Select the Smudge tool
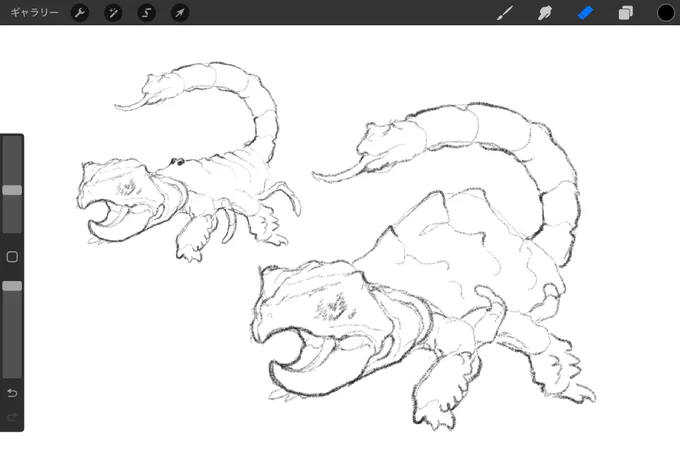The height and width of the screenshot is (472, 680). point(545,13)
